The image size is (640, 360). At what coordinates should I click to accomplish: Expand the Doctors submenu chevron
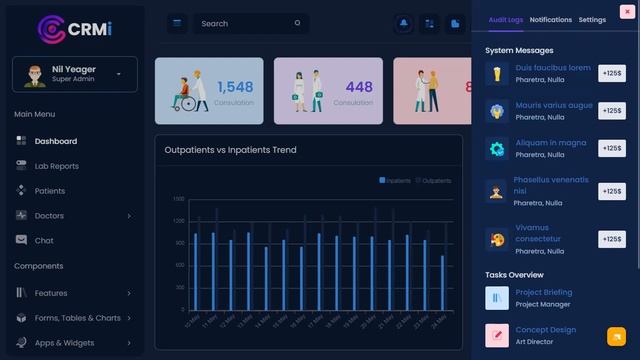click(x=129, y=216)
